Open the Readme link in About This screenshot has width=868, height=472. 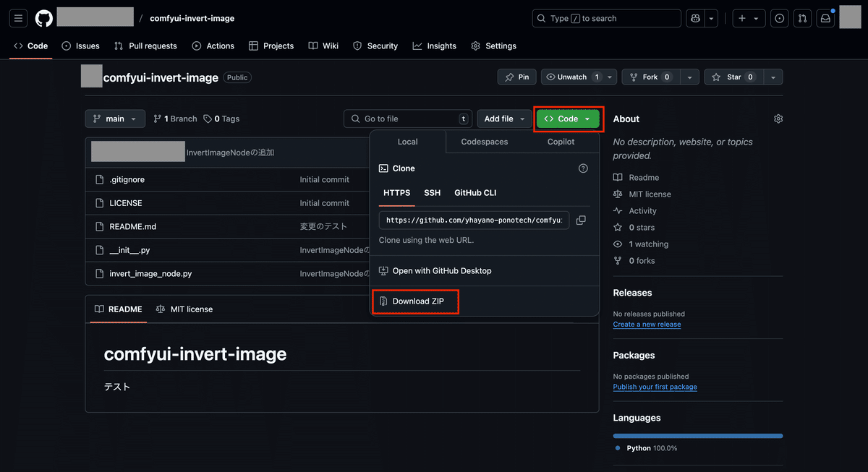pos(637,177)
